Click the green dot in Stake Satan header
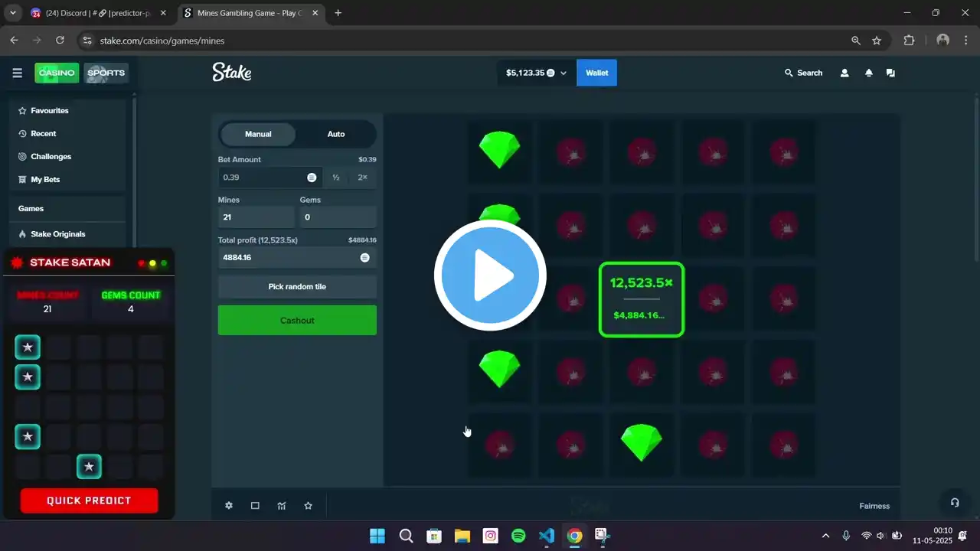Image resolution: width=980 pixels, height=551 pixels. coord(164,263)
